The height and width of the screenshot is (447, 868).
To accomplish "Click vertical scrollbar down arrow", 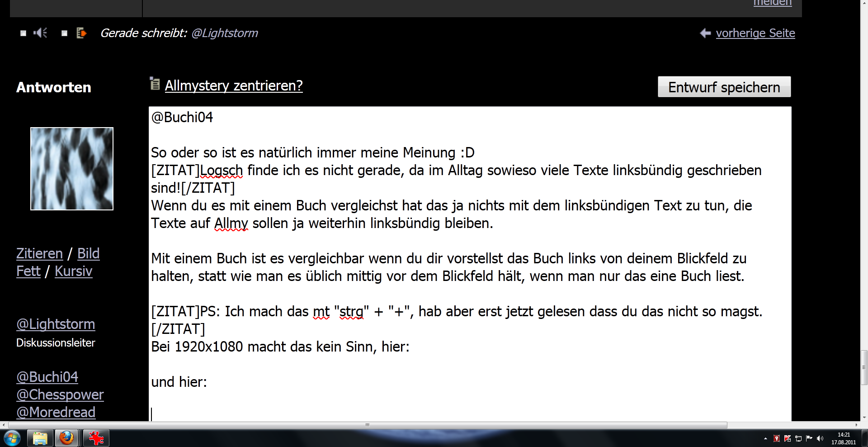I will coord(864,417).
